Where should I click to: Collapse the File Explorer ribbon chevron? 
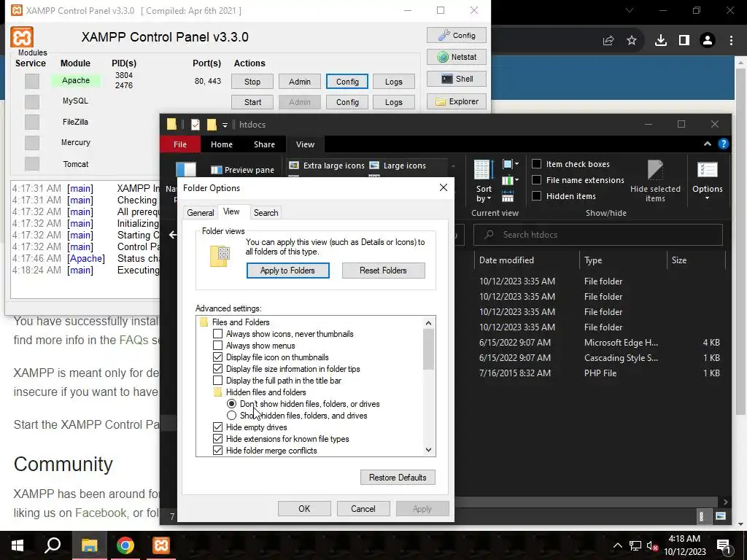pos(708,144)
